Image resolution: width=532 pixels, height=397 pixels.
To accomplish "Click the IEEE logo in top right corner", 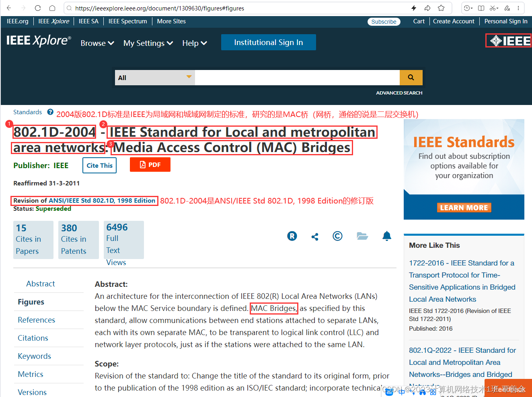I will (x=508, y=40).
